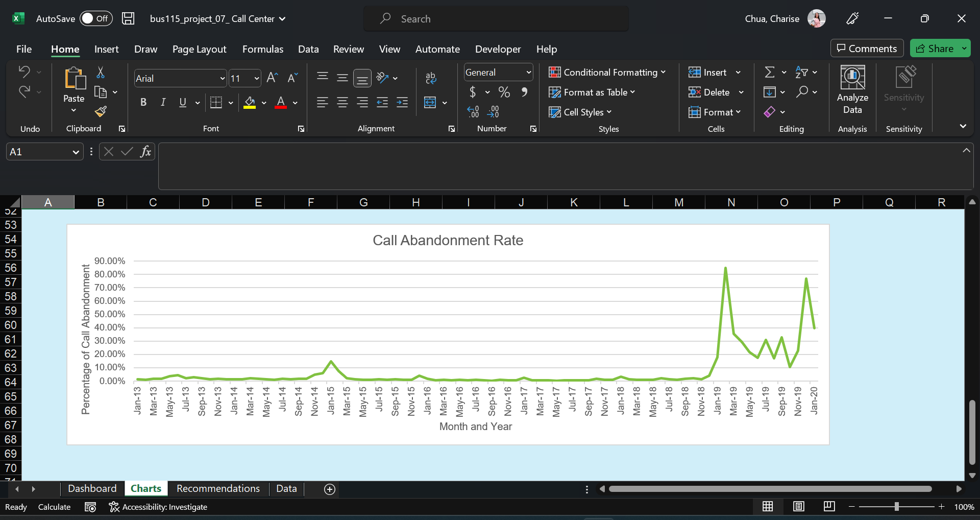Expand Conditional Formatting menu
This screenshot has height=520, width=980.
(x=607, y=73)
